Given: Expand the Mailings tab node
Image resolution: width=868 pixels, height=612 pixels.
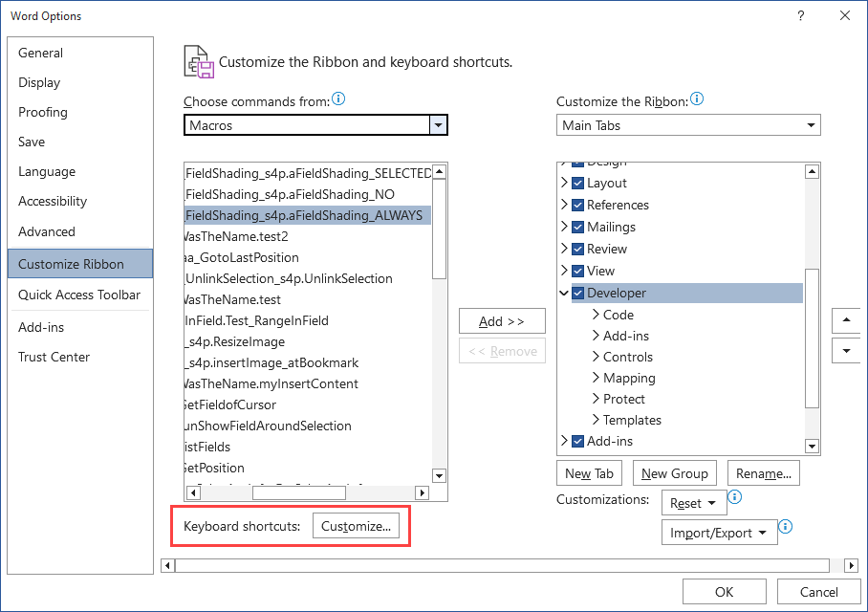Looking at the screenshot, I should (x=564, y=227).
